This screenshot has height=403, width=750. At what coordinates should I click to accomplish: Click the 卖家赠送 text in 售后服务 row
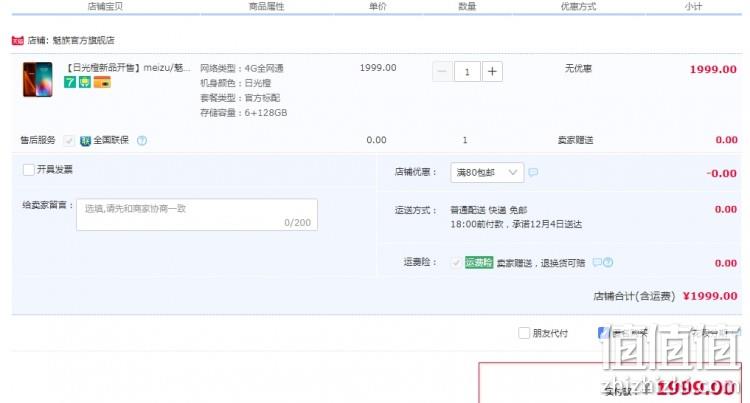pyautogui.click(x=575, y=140)
